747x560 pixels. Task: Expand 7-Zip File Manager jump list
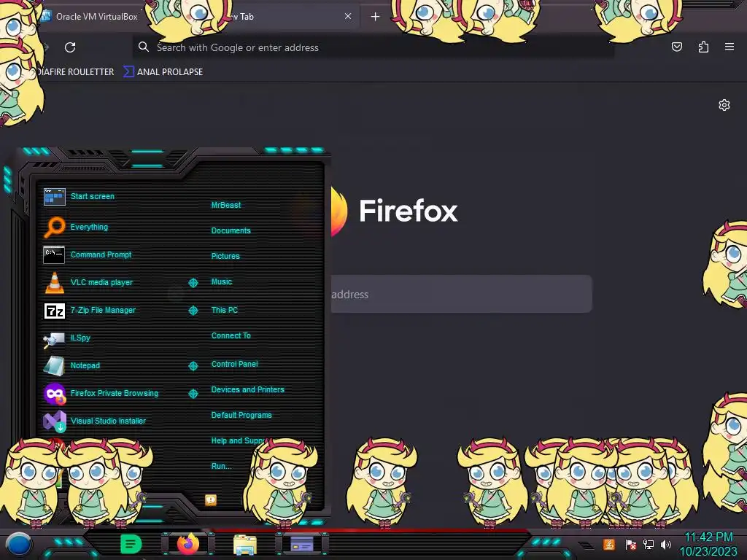193,311
